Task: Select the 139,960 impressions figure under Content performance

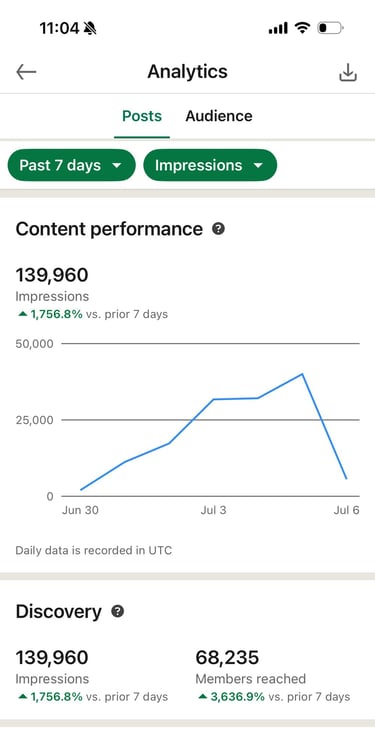Action: click(x=52, y=275)
